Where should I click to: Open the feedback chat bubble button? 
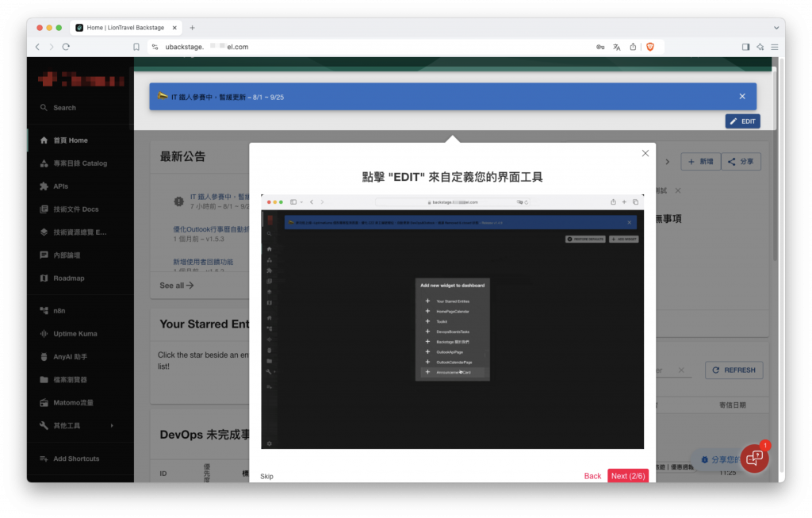point(755,458)
